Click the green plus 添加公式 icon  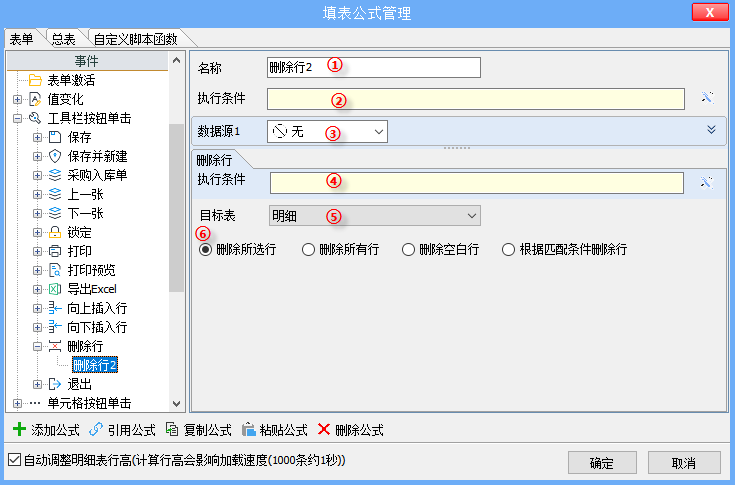[x=19, y=429]
